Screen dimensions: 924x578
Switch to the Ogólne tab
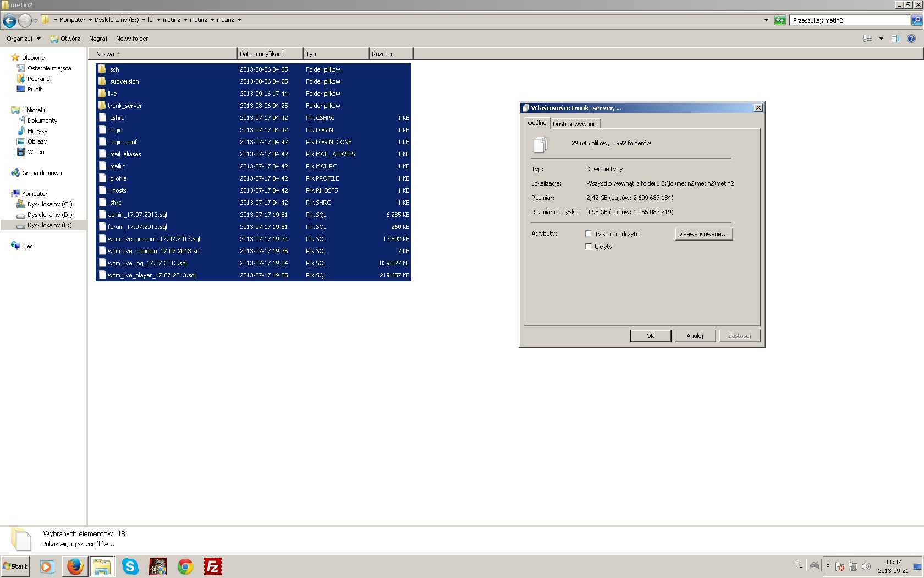tap(537, 123)
